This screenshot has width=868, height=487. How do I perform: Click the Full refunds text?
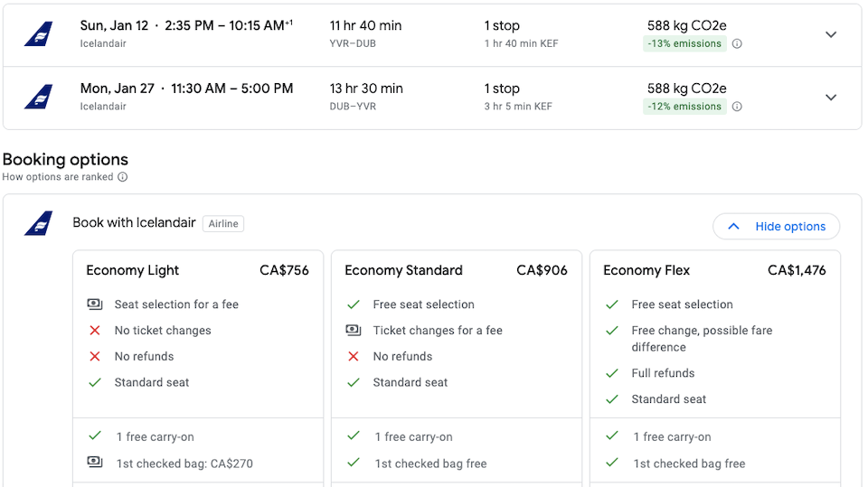tap(663, 373)
